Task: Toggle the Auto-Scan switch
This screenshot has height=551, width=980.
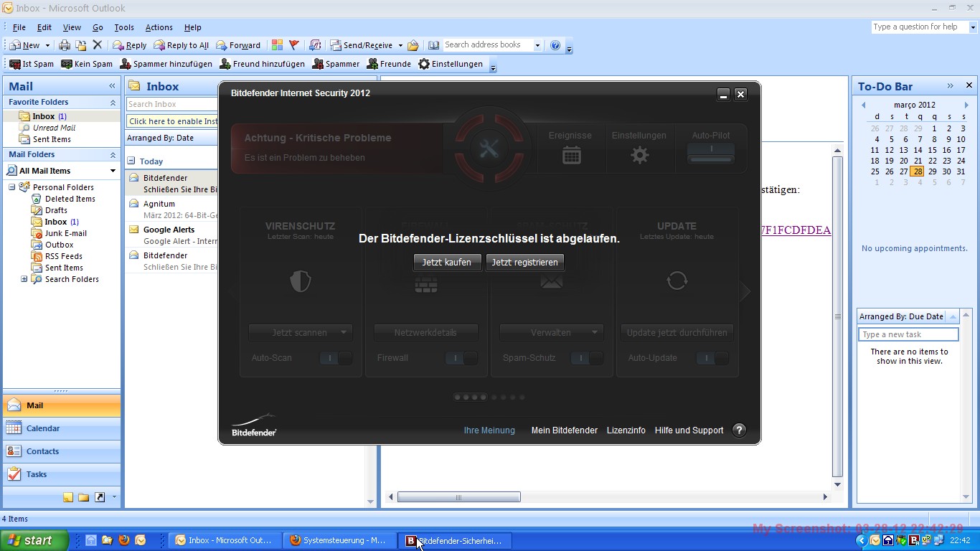Action: pos(336,358)
